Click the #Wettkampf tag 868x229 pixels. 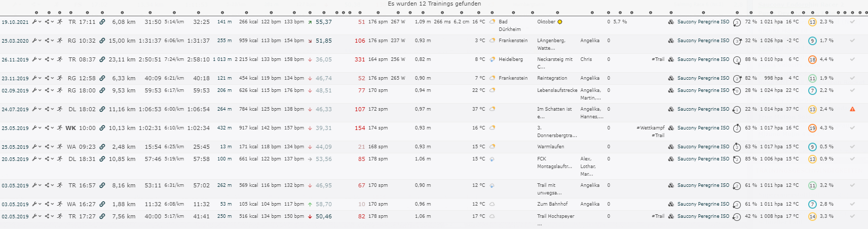pos(650,128)
